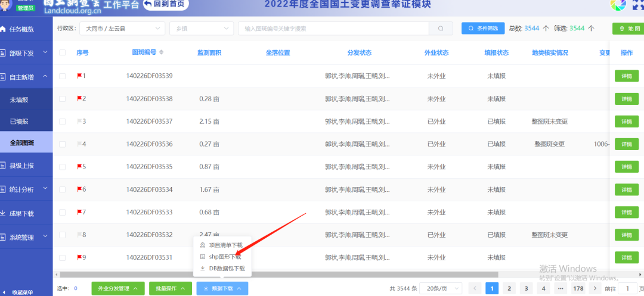Select shp图形下载 from the popup menu

224,257
